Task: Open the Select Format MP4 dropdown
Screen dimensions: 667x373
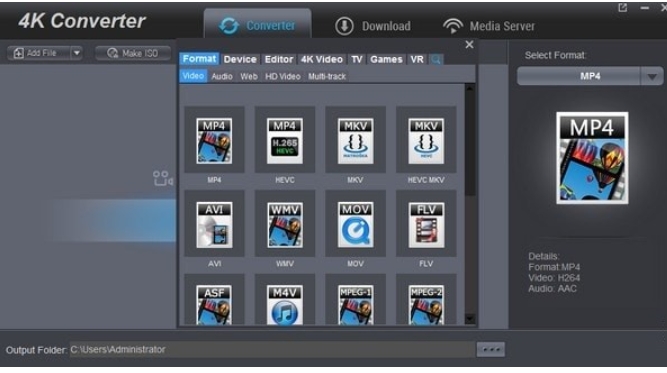Action: click(590, 76)
